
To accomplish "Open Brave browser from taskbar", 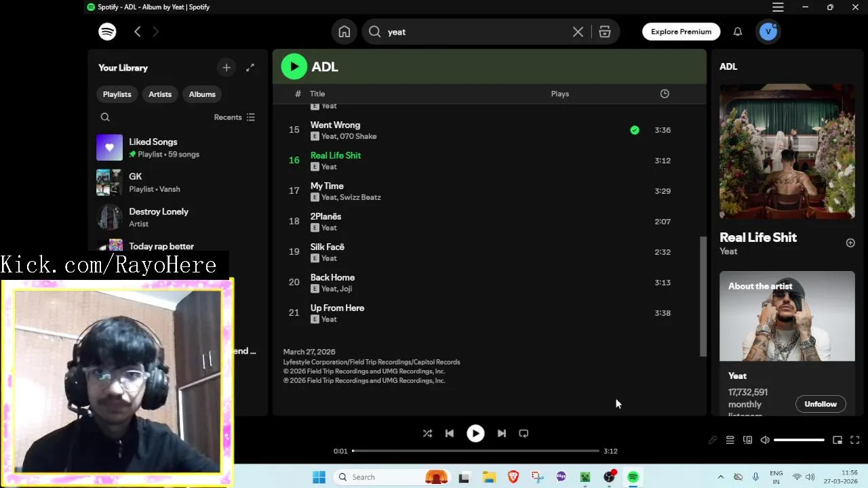I will [x=513, y=477].
